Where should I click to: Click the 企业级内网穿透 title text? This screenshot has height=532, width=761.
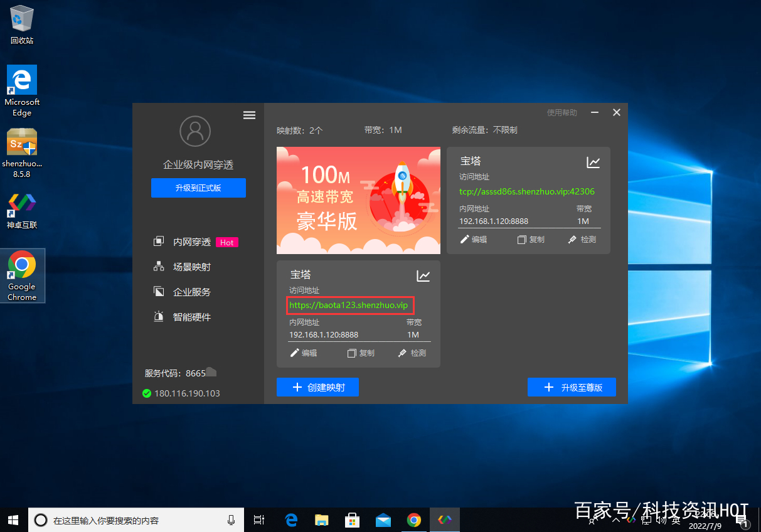point(198,165)
